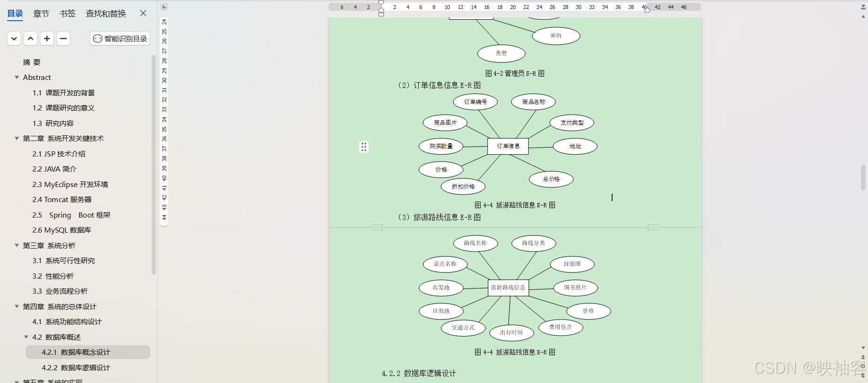Screen dimensions: 868x383
Task: Go to 2.2 JAVA 简介
Action: [x=54, y=169]
